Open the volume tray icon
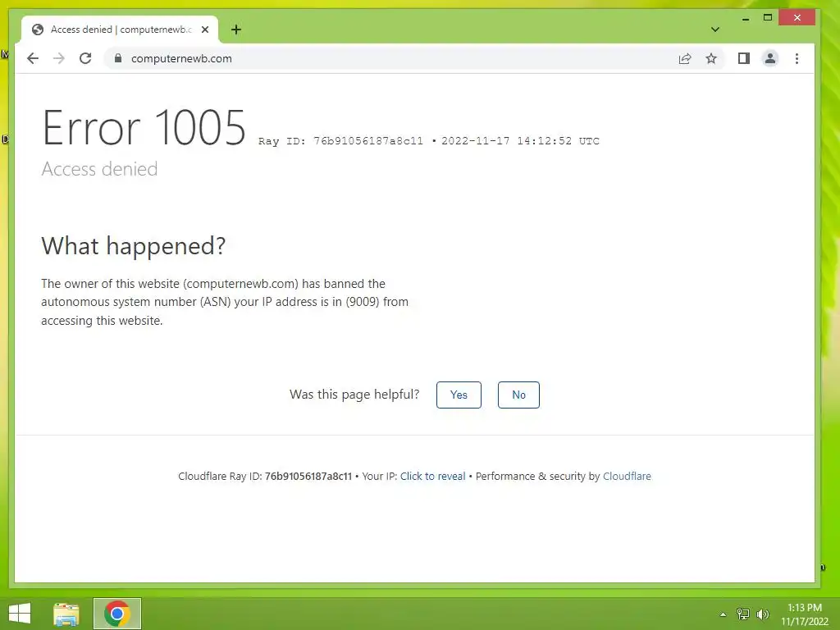Screen dimensions: 840x630 [x=763, y=614]
